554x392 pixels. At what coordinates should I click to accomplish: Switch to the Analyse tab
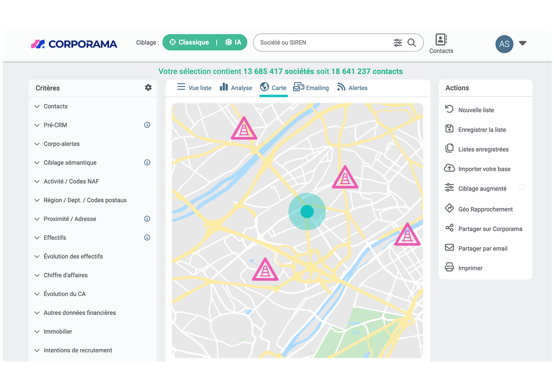click(236, 88)
